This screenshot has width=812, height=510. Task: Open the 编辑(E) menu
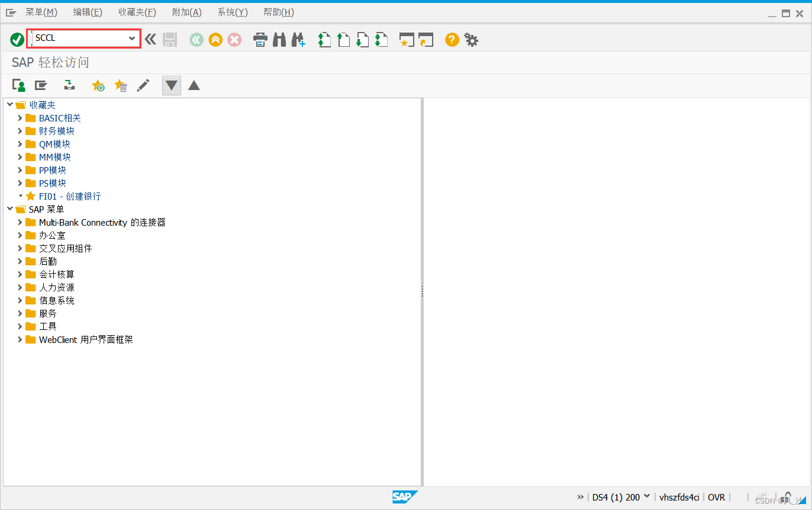coord(88,12)
